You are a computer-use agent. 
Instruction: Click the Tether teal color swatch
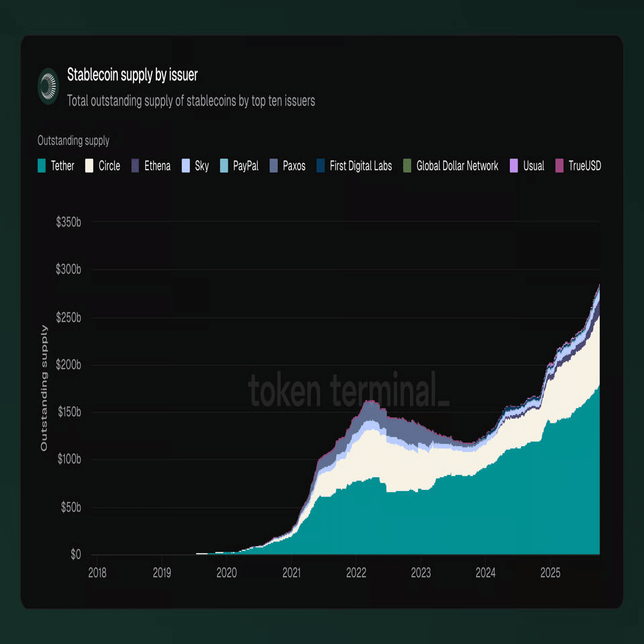41,166
